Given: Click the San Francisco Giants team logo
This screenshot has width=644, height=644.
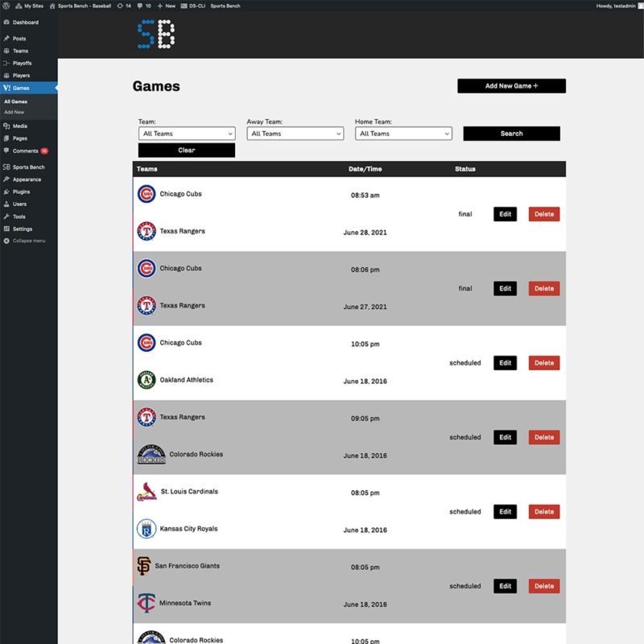Looking at the screenshot, I should coord(144,566).
